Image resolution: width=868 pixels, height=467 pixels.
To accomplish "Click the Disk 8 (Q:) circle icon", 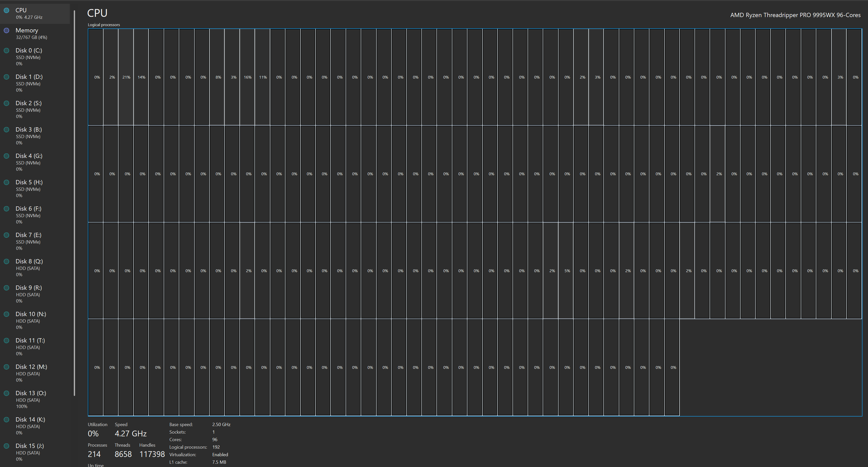I will (7, 261).
